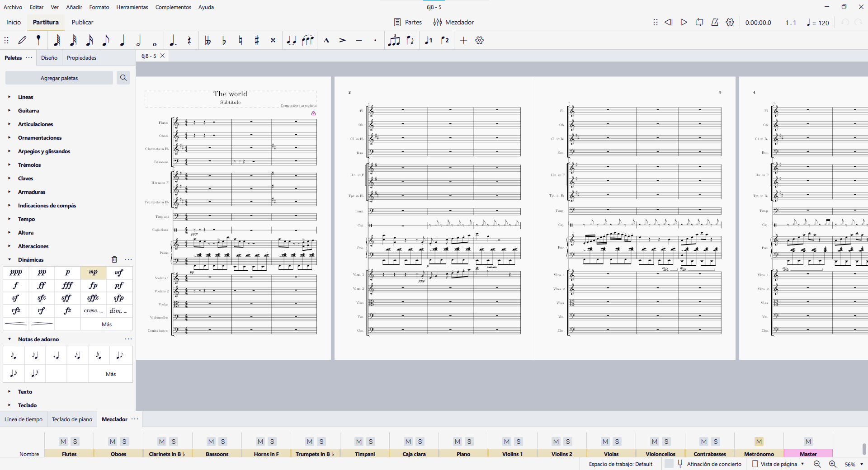Select the quarter note duration

pyautogui.click(x=122, y=40)
